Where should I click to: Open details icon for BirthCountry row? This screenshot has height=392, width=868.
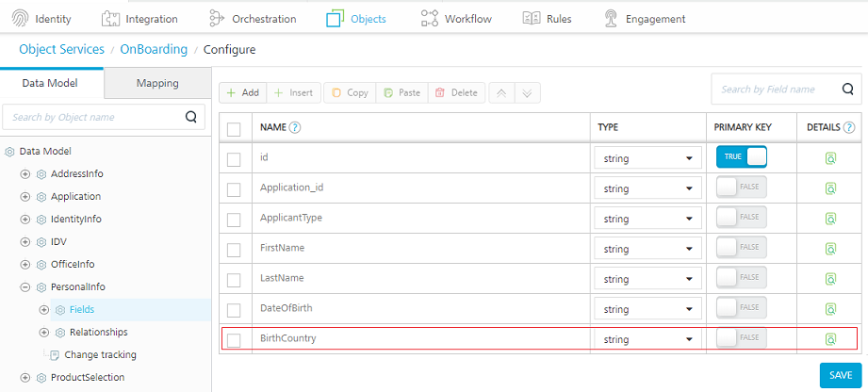(x=830, y=339)
